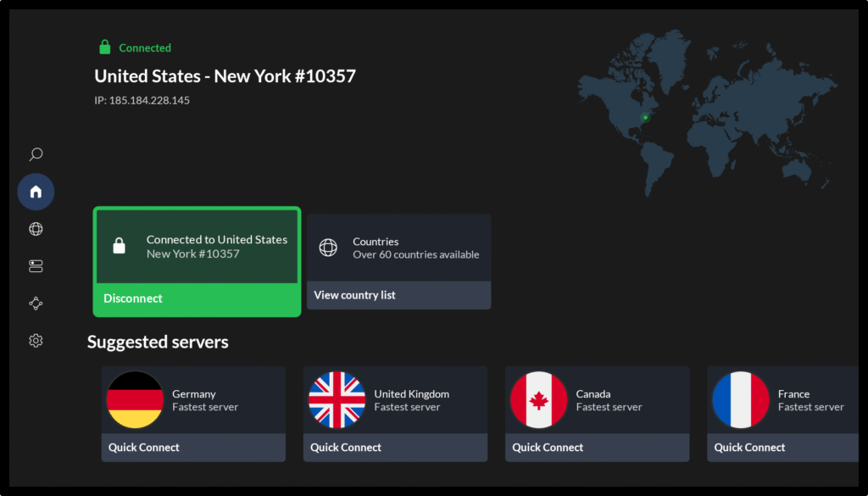
Task: Disconnect from the New York server
Action: tap(133, 298)
